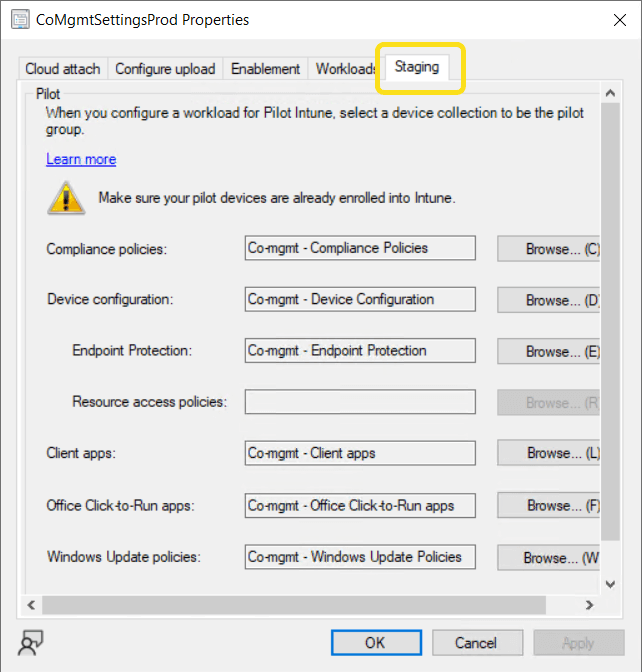
Task: Close the CoMgmtSettingsProd Properties dialog
Action: [620, 20]
